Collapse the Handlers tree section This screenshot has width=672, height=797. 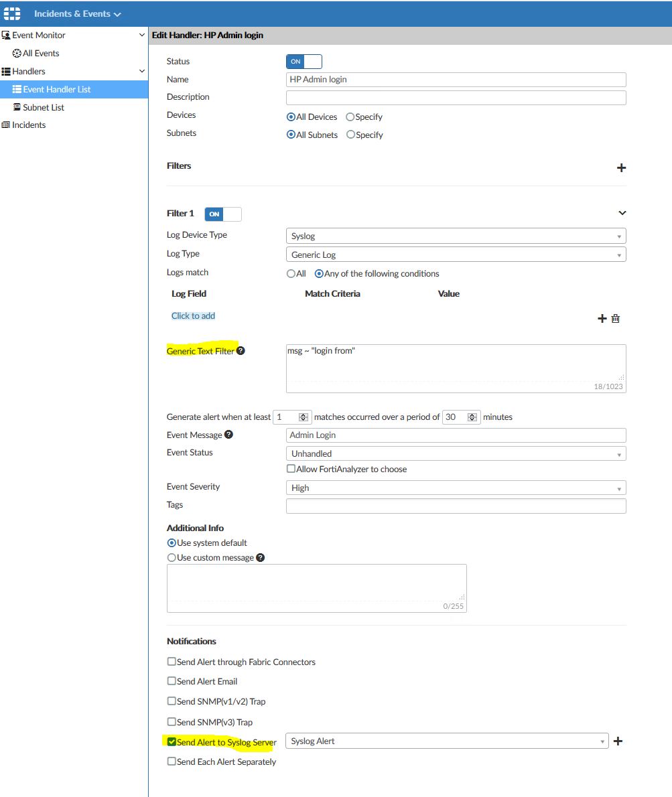pos(142,71)
